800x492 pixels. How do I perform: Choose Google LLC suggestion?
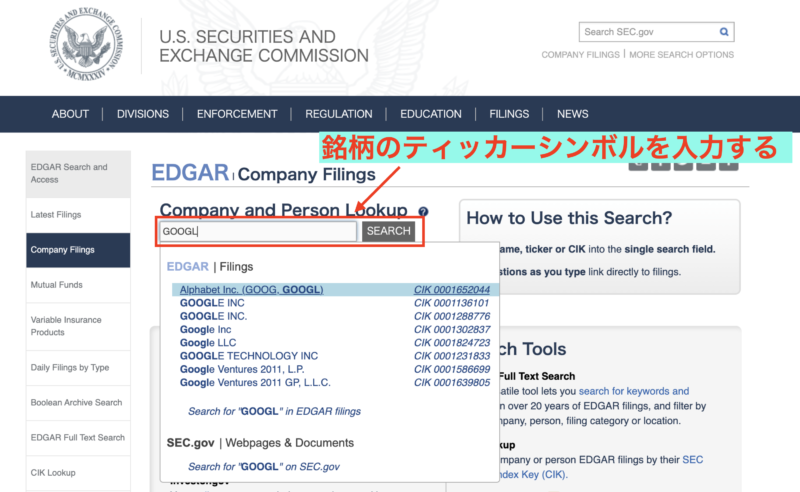point(208,342)
